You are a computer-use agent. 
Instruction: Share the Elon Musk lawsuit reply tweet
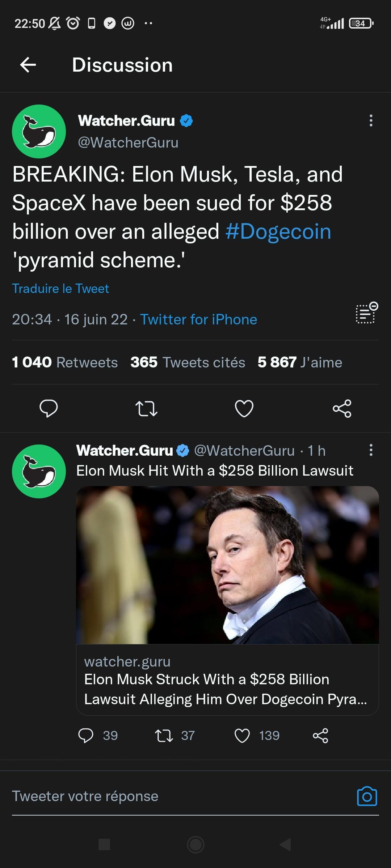click(321, 735)
